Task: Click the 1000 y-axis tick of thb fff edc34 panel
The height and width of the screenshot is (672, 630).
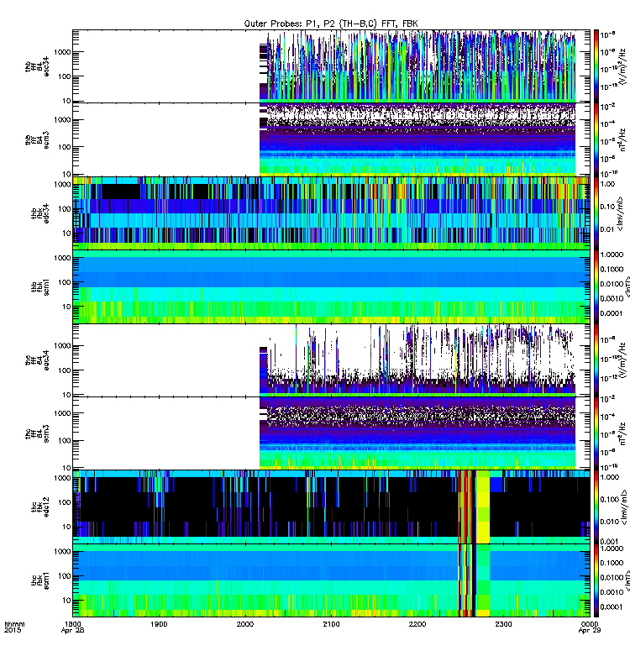Action: pos(62,52)
